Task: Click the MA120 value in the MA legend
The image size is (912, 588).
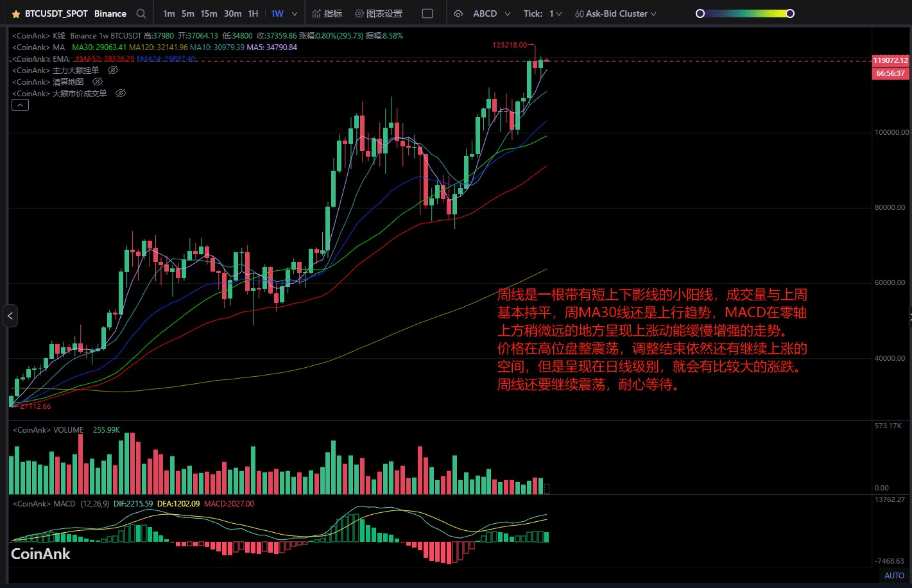Action: (x=159, y=47)
